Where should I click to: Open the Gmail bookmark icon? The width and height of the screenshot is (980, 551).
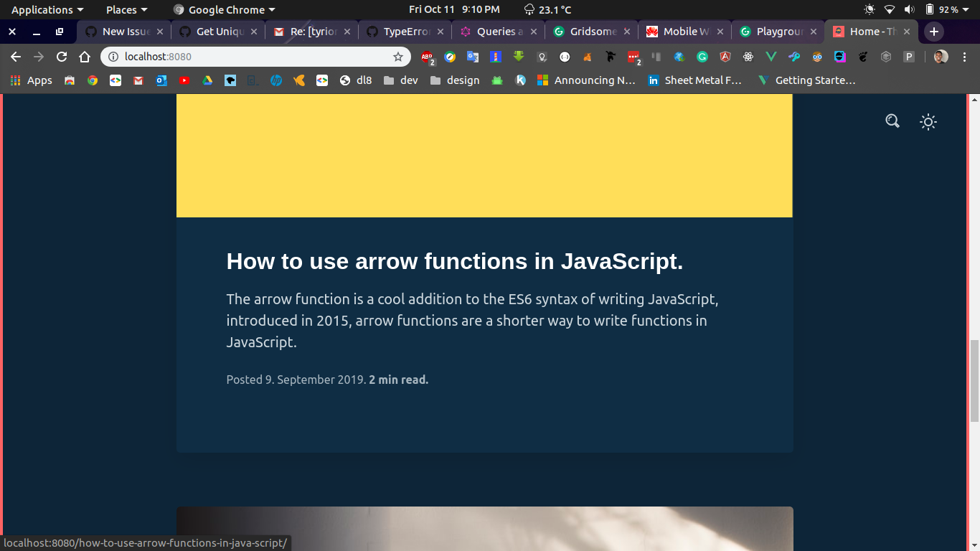coord(138,80)
